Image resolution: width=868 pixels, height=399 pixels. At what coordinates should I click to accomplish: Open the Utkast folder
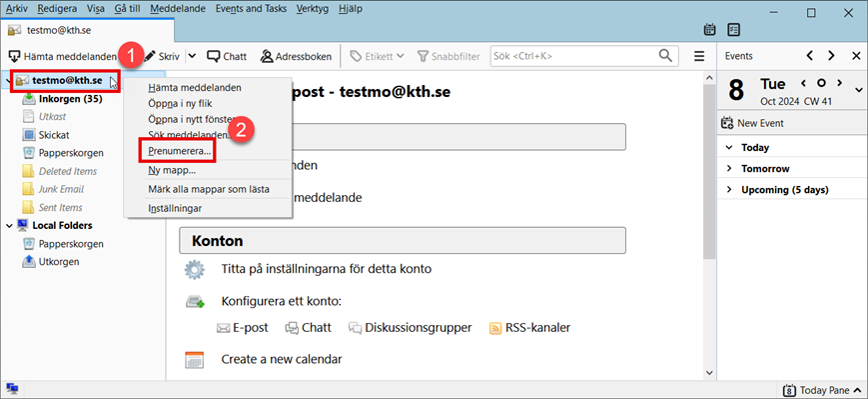[52, 117]
